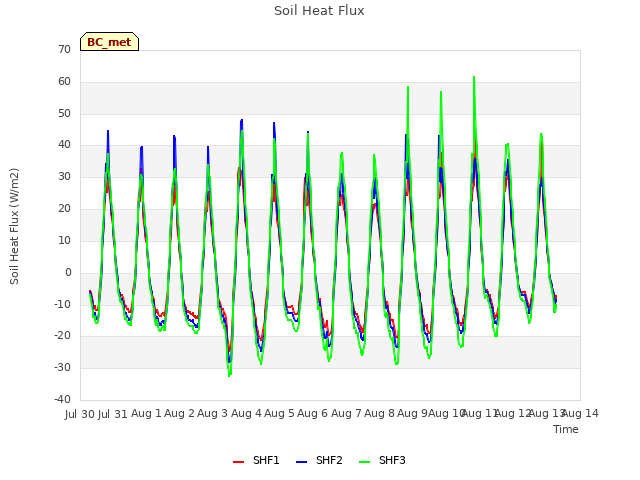640x480 pixels.
Task: Click the Soil Heat Flux chart title
Action: [319, 11]
